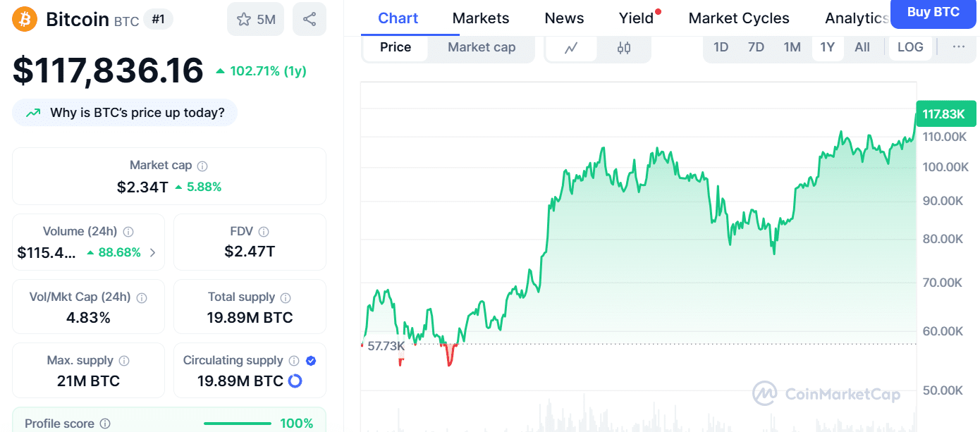Click the $2.47T FDV value

tap(250, 252)
